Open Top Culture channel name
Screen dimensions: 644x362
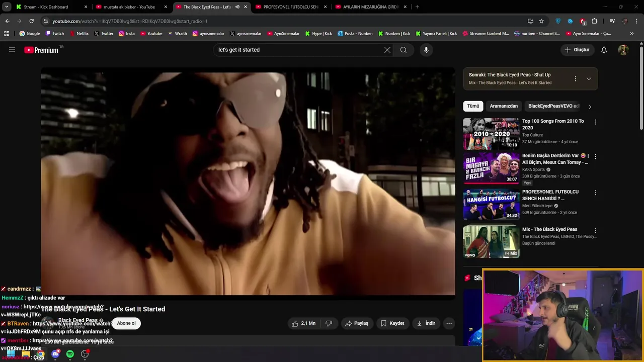pos(532,135)
